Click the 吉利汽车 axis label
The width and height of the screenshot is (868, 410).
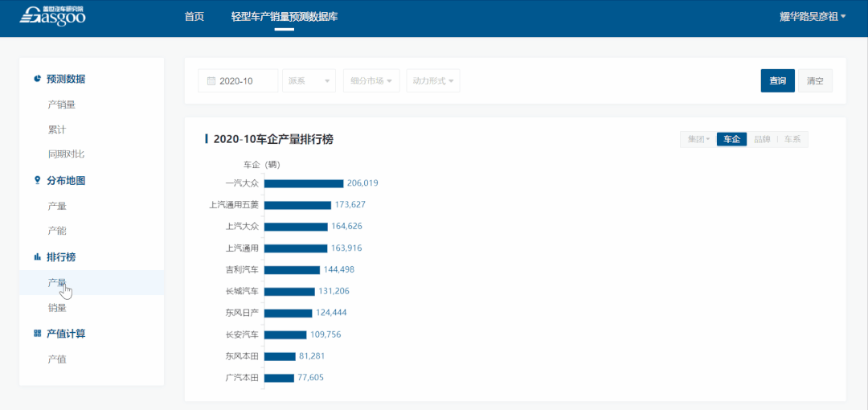[x=242, y=270]
